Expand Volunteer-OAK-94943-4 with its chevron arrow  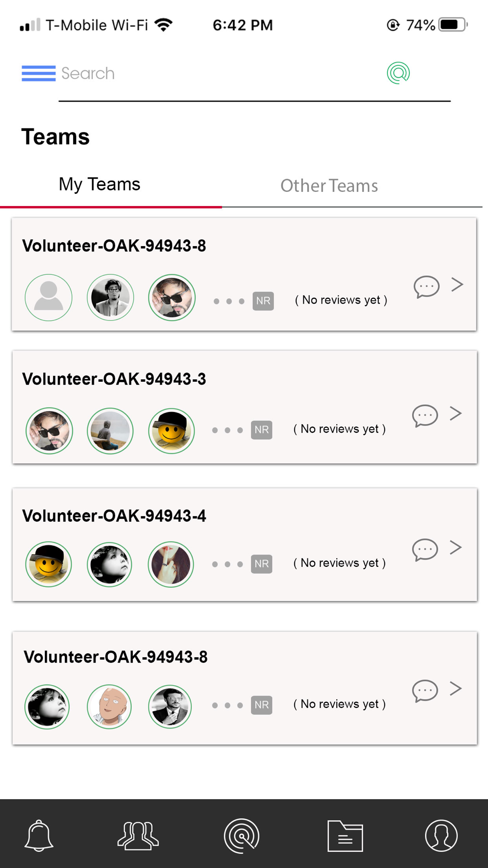456,547
